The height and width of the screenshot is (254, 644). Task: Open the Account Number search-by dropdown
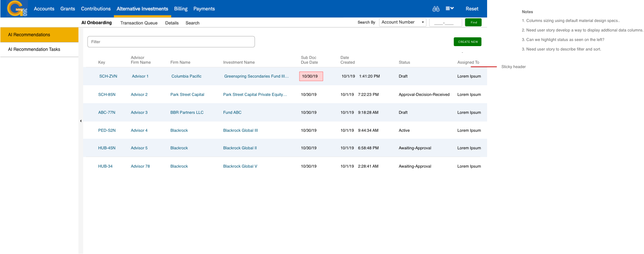point(402,22)
